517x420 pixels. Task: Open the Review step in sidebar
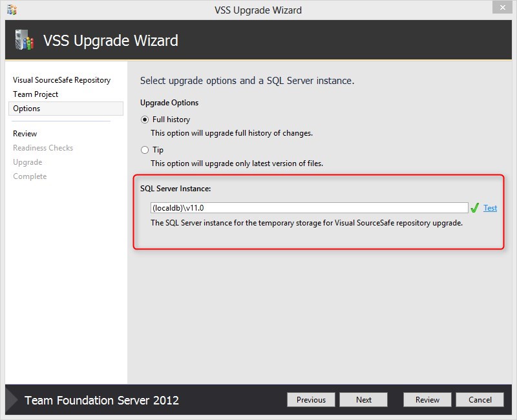25,134
